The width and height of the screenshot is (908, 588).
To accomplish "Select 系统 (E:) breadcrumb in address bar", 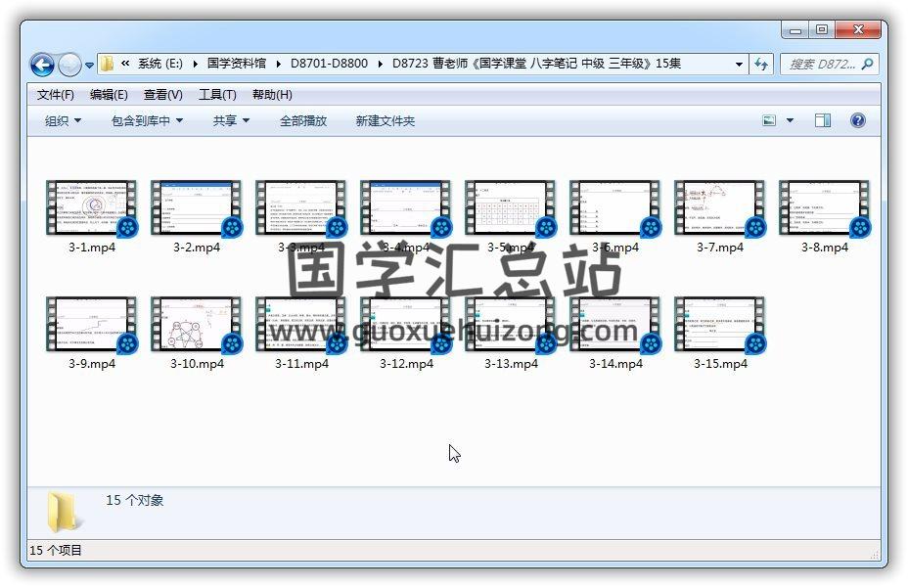I will point(159,64).
